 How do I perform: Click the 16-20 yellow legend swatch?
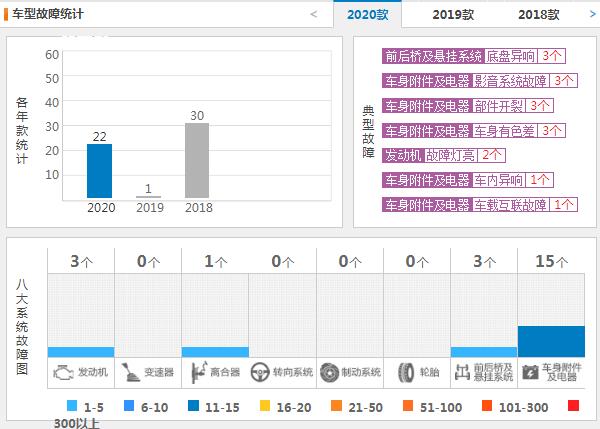tap(265, 405)
